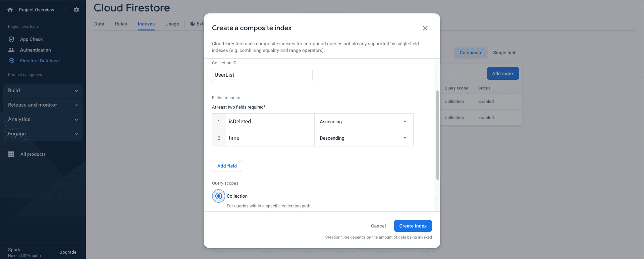Screen dimensions: 644x259
Task: Click the Spark plan label
Action: pos(14,250)
